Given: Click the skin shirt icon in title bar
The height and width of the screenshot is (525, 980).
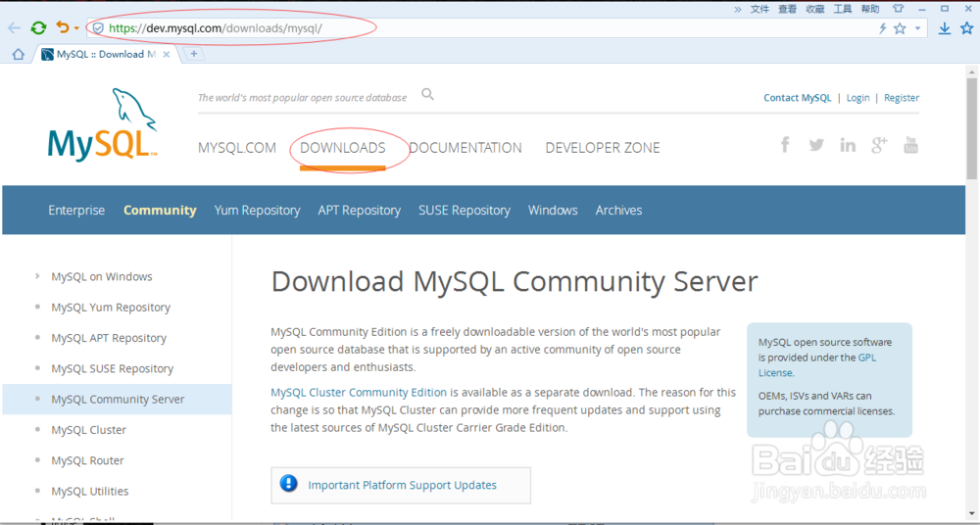Looking at the screenshot, I should tap(898, 9).
